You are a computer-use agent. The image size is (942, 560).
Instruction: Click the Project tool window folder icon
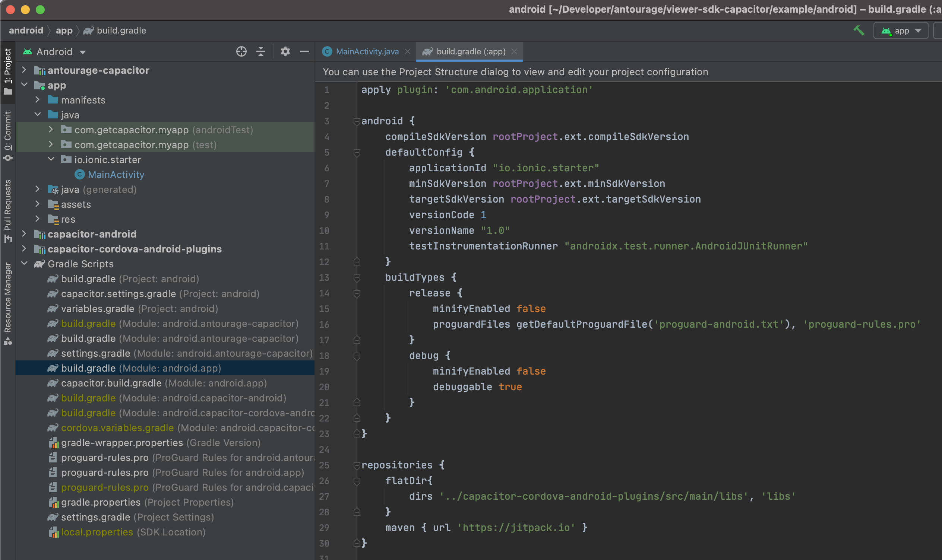click(7, 91)
